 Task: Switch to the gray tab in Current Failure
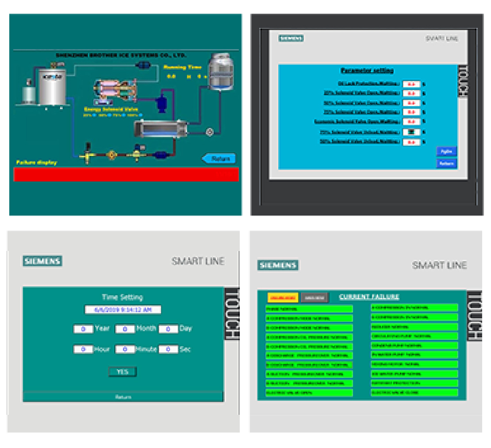tap(314, 297)
